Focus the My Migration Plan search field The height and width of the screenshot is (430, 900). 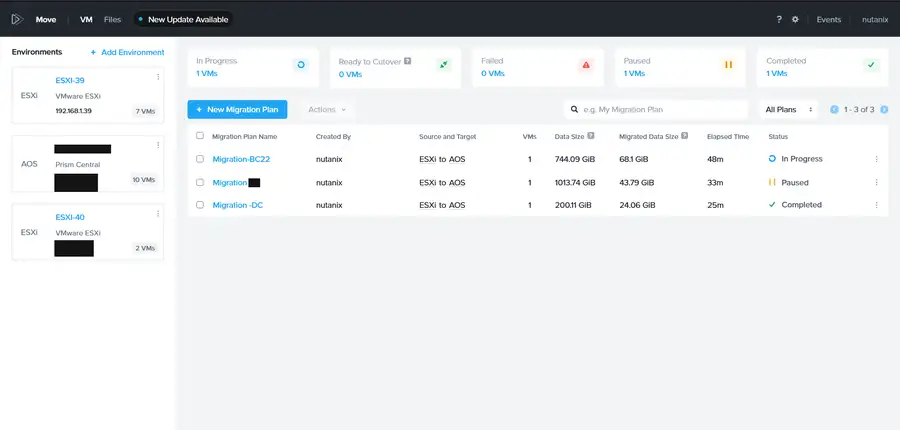pos(656,109)
